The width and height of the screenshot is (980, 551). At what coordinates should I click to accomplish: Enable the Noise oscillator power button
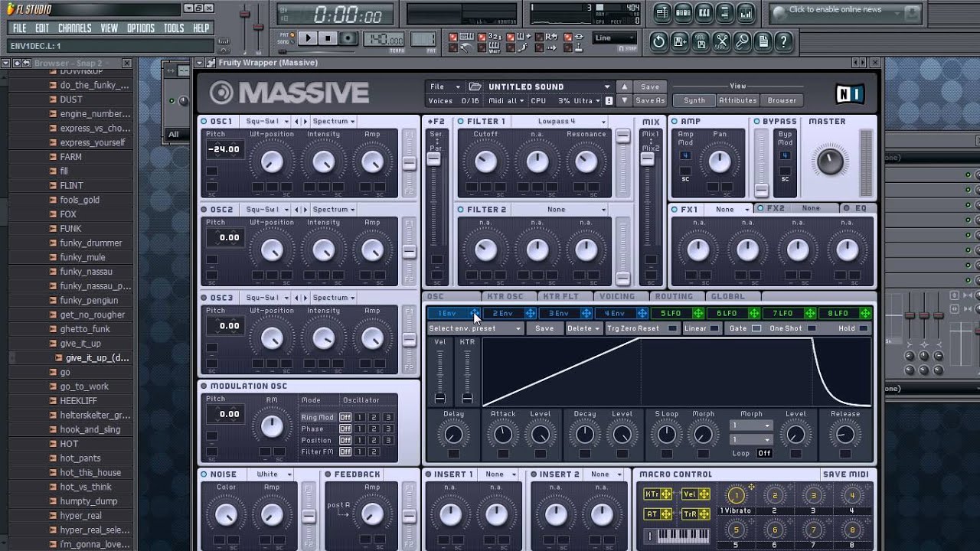point(204,474)
